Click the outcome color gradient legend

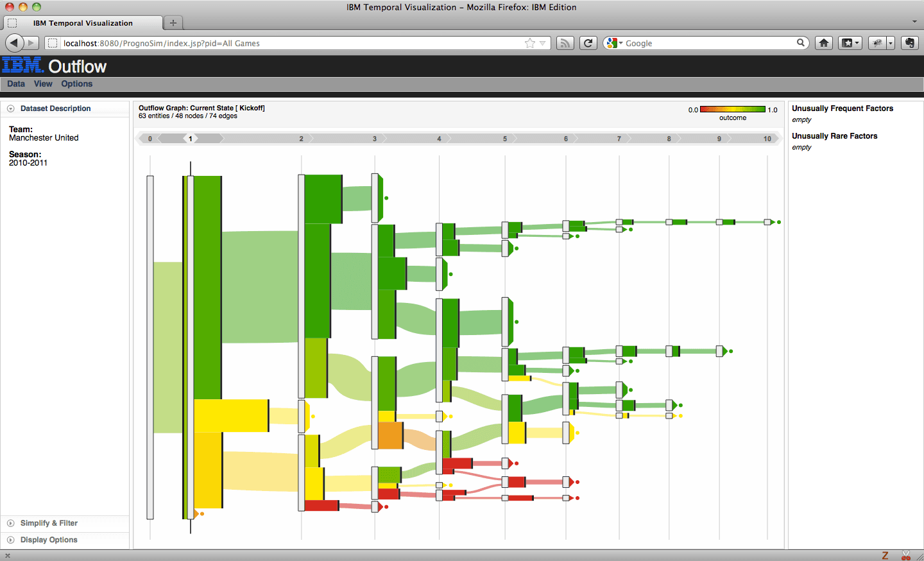732,110
